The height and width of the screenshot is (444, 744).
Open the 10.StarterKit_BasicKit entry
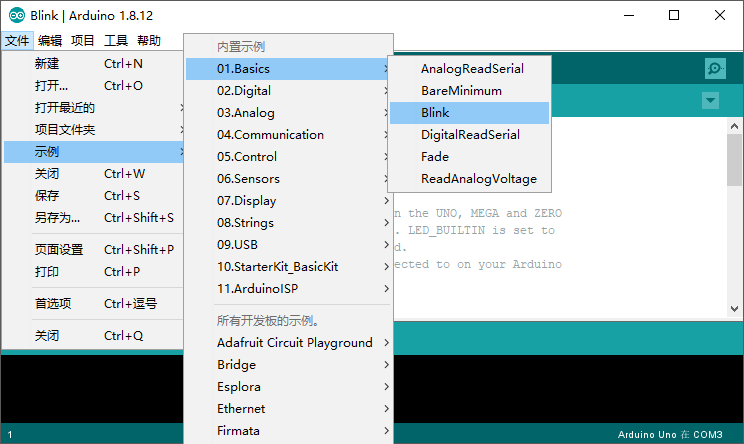(288, 267)
